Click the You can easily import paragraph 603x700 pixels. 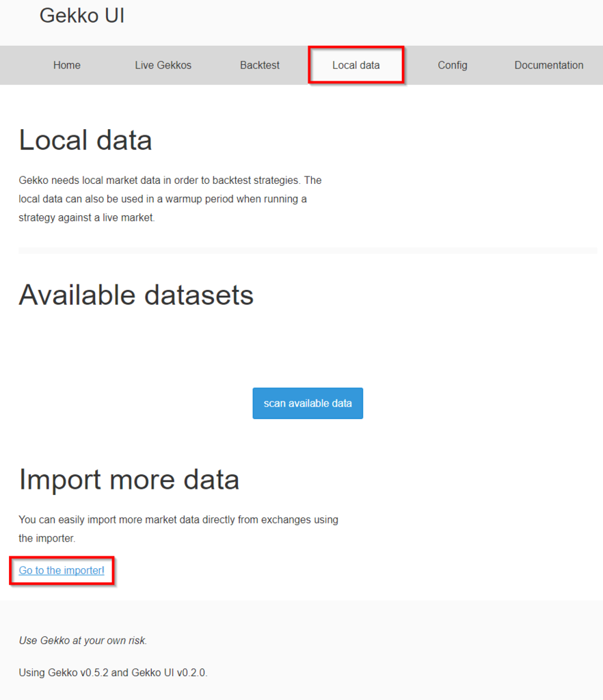tap(178, 529)
